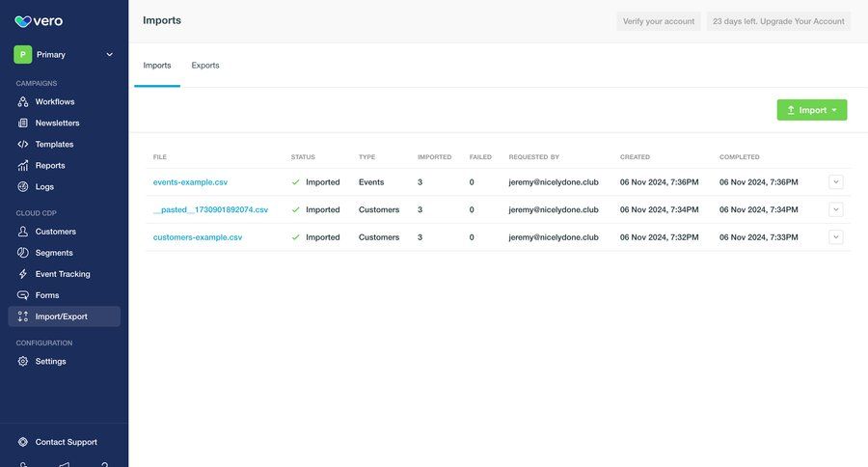Click the CAMPAIGNS section label

37,83
